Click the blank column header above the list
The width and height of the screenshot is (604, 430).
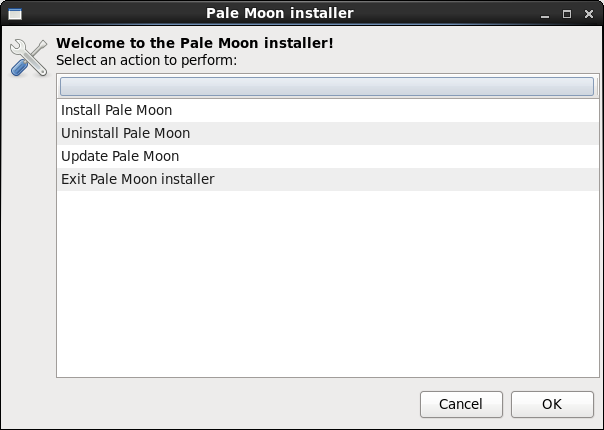click(x=326, y=87)
